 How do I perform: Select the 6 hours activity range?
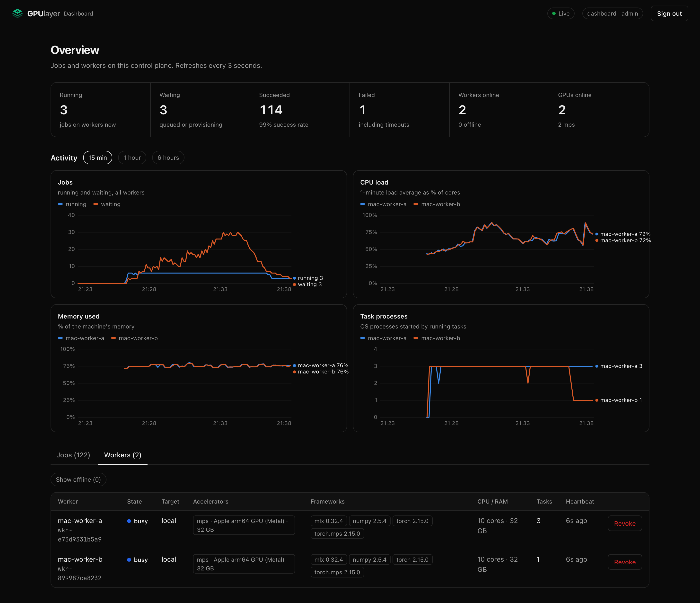pyautogui.click(x=168, y=158)
